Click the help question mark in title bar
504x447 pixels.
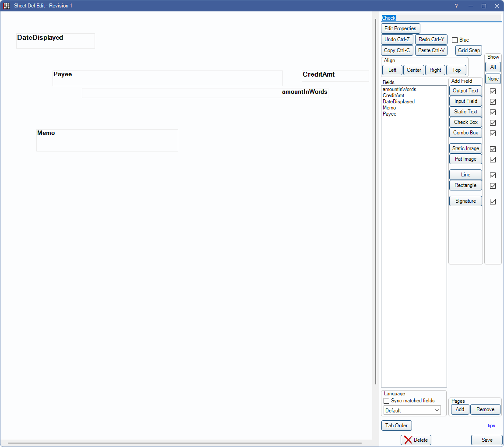[x=456, y=6]
